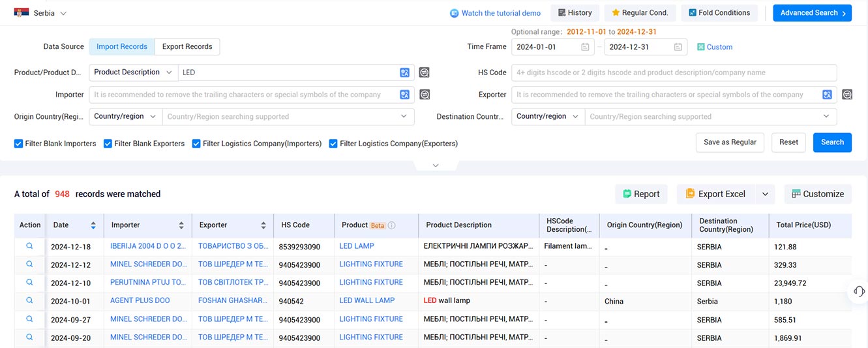Open importer AGENT PLUS DOO link

tap(140, 301)
